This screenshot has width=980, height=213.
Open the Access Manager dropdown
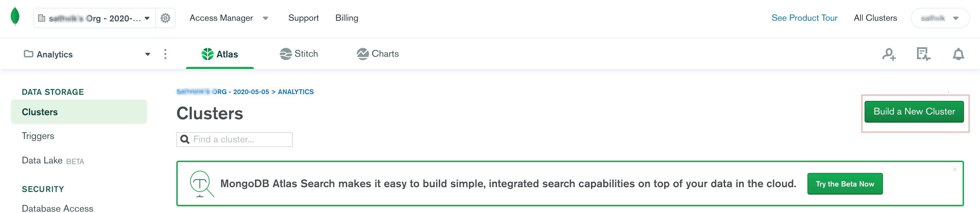(266, 18)
